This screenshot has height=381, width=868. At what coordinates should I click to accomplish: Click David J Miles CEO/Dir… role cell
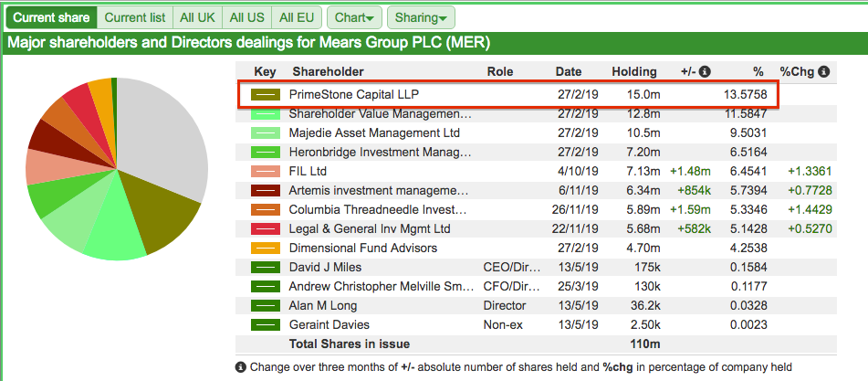pos(512,268)
